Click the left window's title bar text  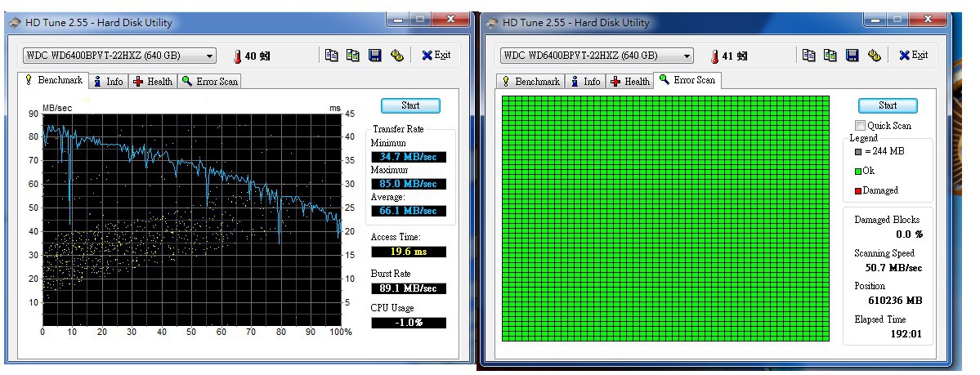click(99, 23)
